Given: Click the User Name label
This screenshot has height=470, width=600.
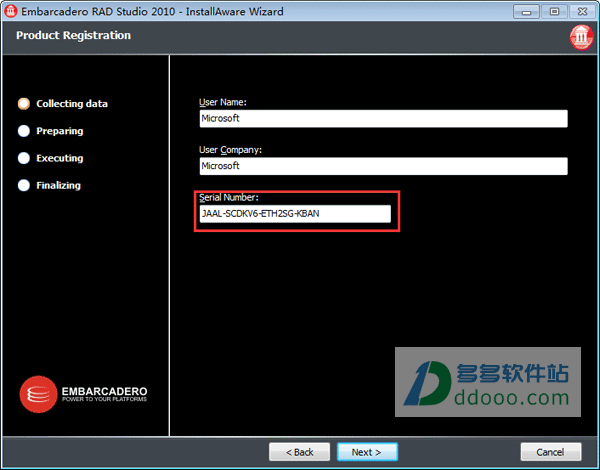Looking at the screenshot, I should 223,102.
